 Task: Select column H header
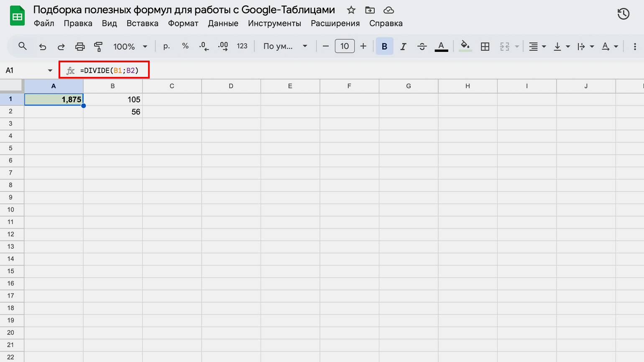[x=468, y=86]
